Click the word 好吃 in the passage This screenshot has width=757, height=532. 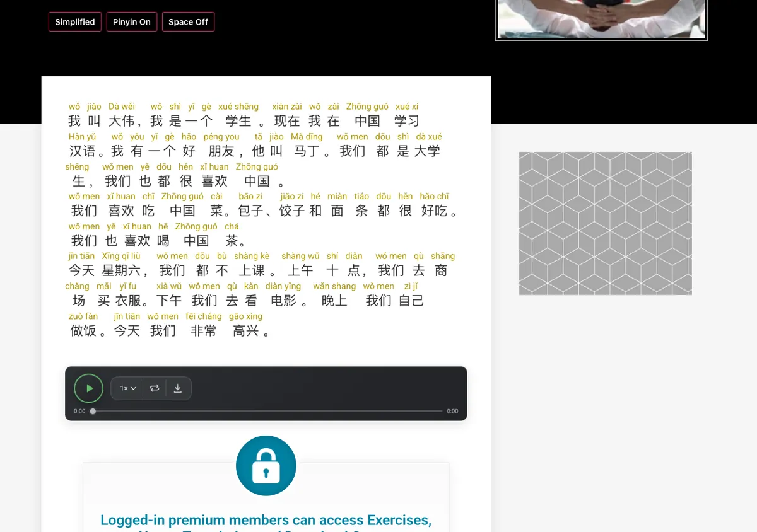tap(434, 211)
